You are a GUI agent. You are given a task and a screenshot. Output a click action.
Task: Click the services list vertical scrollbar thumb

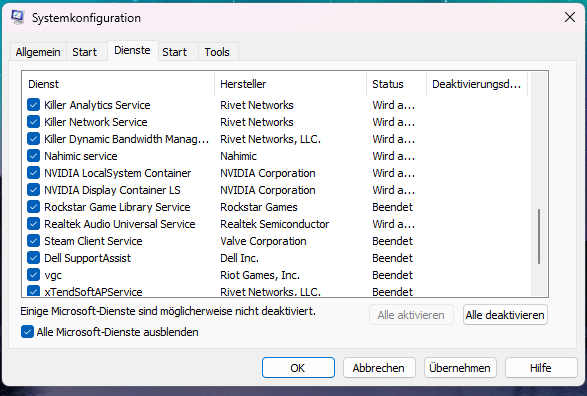[539, 237]
